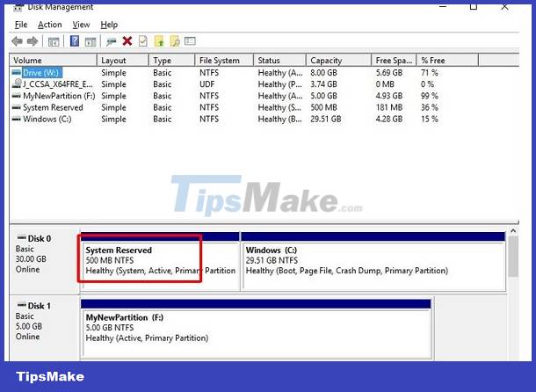
Task: Click the 500 MB capacity cell
Action: click(x=323, y=107)
